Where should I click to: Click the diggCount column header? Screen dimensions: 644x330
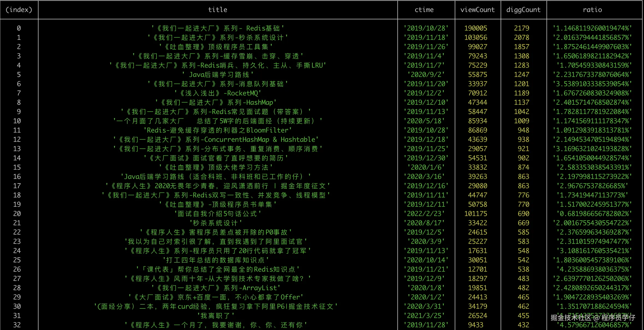[x=523, y=10]
